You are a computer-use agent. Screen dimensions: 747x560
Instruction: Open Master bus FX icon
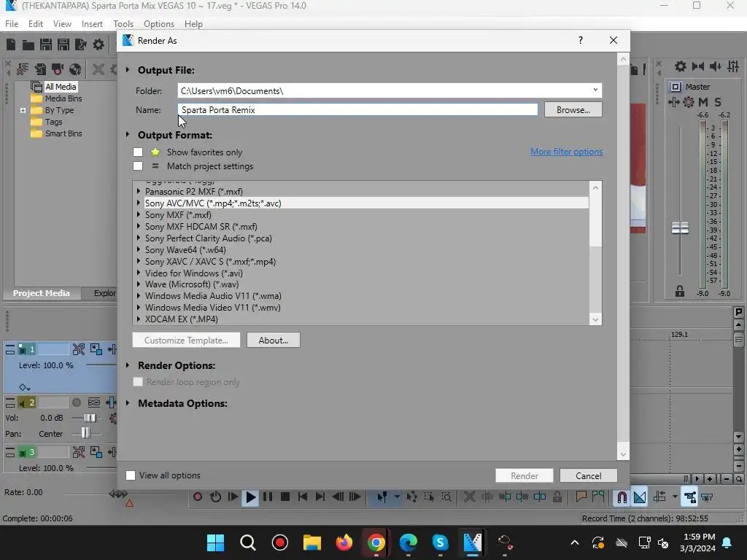pos(673,102)
